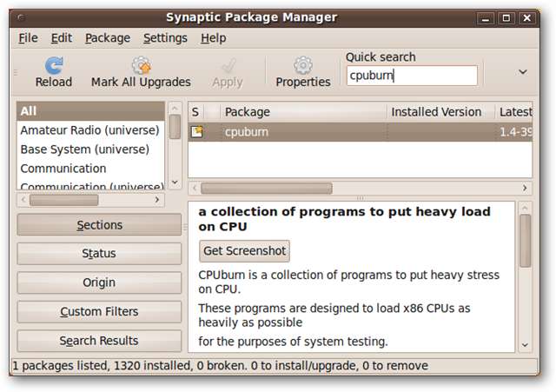This screenshot has width=556, height=392.
Task: Open the package Properties icon
Action: [303, 65]
